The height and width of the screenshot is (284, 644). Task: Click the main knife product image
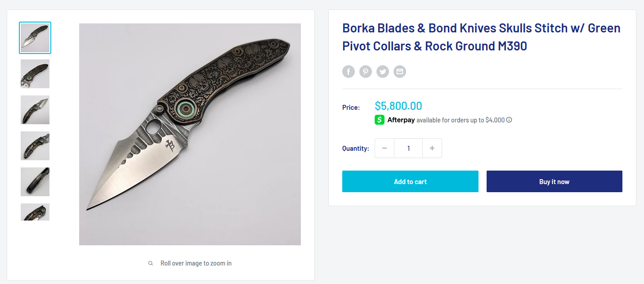click(x=190, y=134)
